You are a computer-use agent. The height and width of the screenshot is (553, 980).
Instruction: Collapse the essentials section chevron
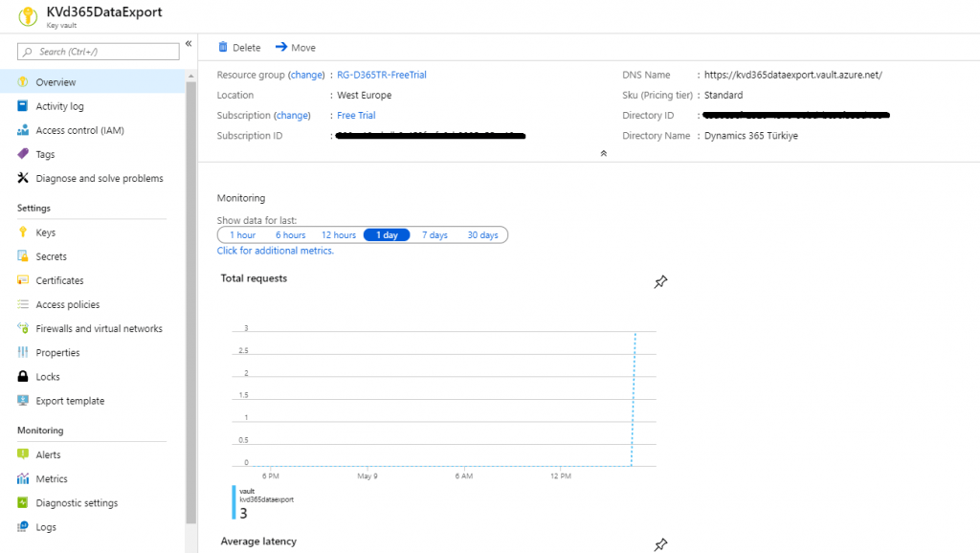tap(604, 153)
